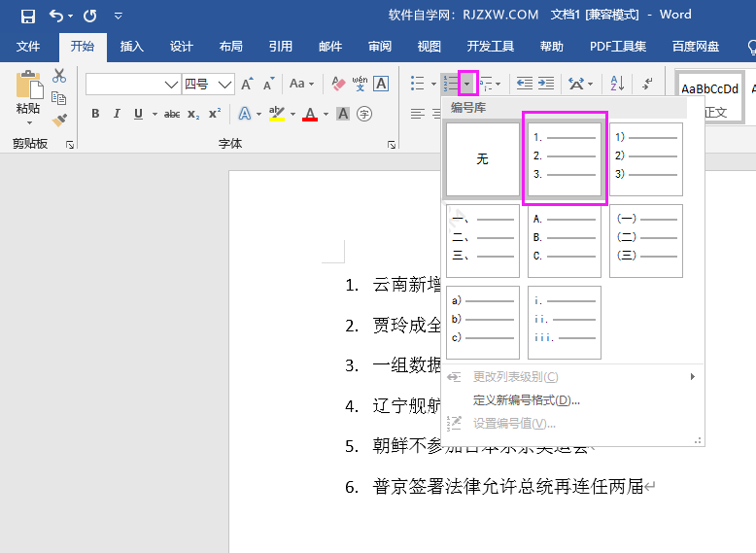This screenshot has height=553, width=756.
Task: Select the 1. 2. 3. numbering format
Action: coord(565,159)
